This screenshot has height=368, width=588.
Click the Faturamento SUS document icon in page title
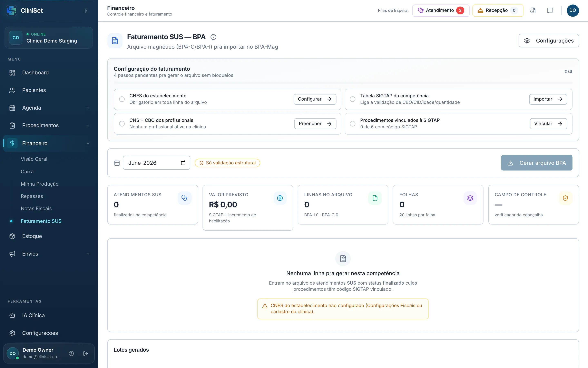click(x=115, y=41)
